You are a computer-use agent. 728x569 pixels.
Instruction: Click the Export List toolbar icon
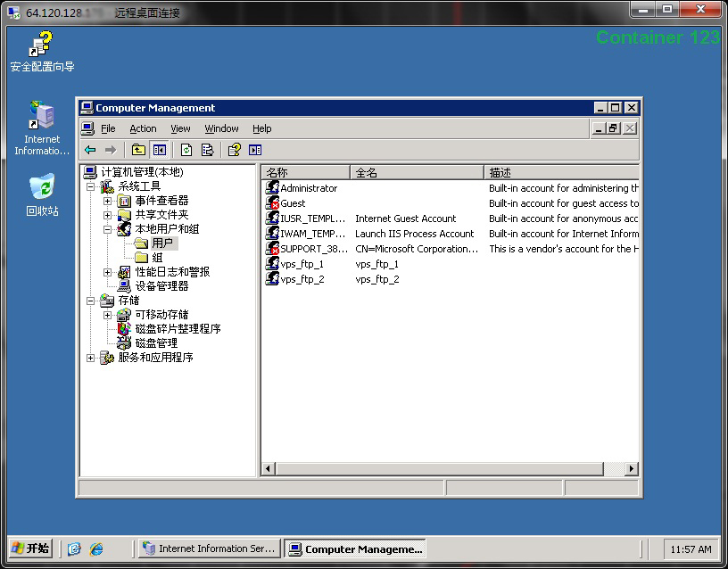[x=207, y=150]
